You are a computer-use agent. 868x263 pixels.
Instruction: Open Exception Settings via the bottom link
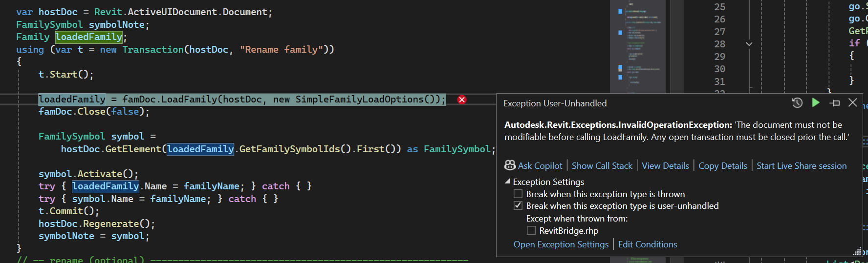[561, 244]
